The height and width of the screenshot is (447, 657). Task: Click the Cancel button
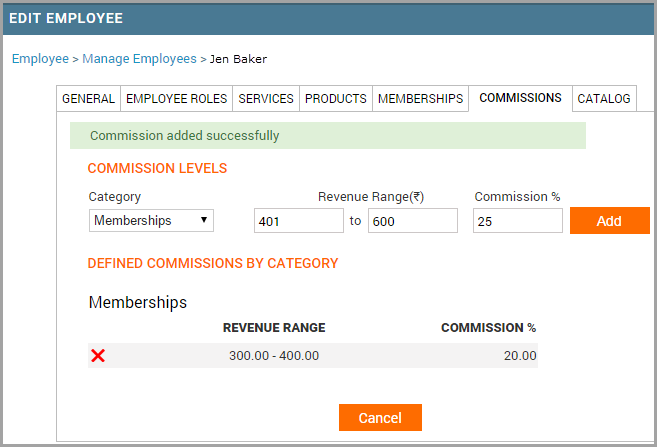click(x=380, y=417)
